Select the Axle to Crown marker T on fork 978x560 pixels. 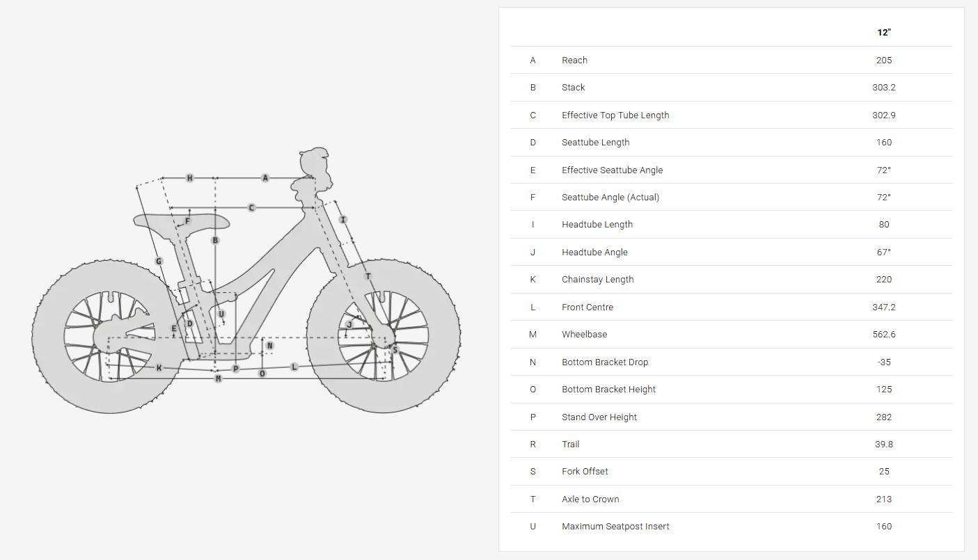pyautogui.click(x=368, y=276)
